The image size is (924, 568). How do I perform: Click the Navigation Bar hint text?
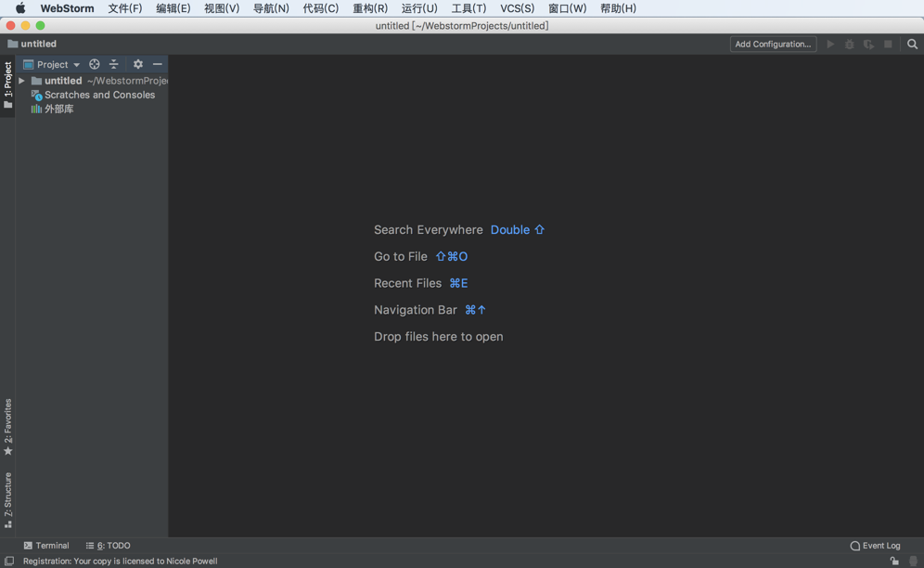point(416,310)
